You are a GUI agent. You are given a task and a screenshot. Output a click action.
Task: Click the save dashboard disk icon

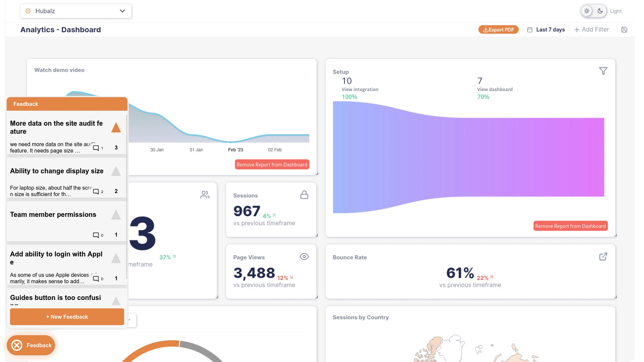(624, 30)
